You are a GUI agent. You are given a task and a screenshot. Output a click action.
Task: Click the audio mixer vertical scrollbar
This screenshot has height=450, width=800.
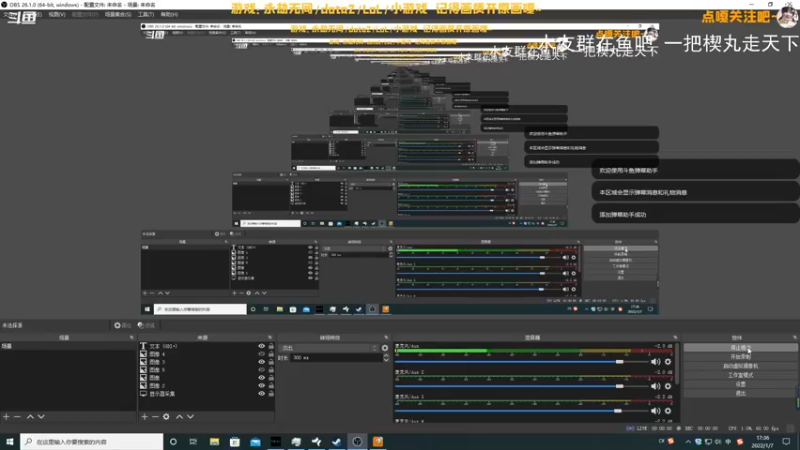pyautogui.click(x=677, y=363)
